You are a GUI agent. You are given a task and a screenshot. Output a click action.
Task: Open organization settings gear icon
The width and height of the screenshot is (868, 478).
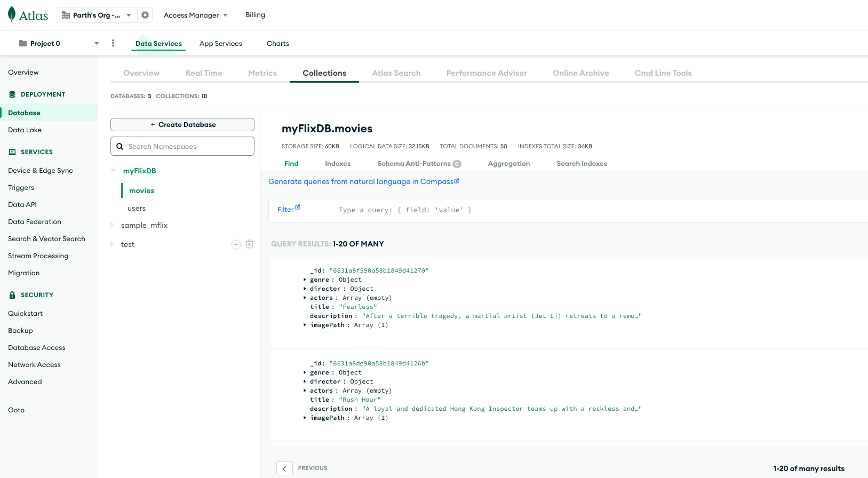coord(145,15)
